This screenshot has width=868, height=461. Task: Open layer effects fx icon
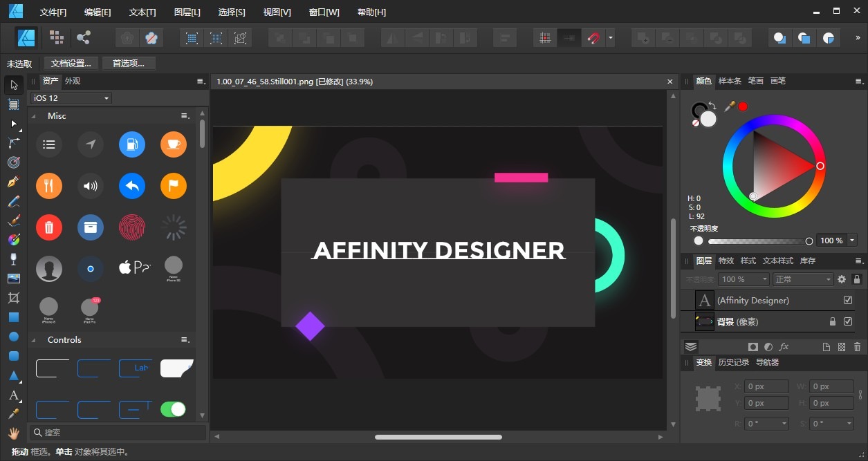pos(784,347)
